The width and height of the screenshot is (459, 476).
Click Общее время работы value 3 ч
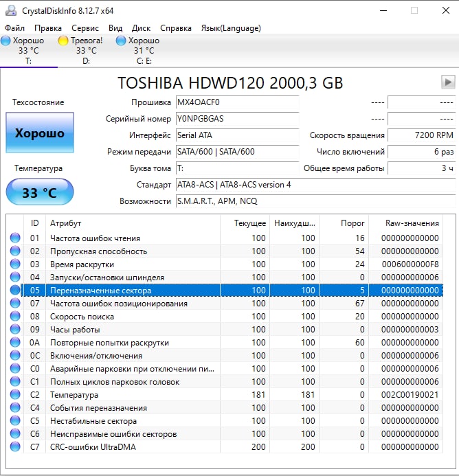(x=422, y=168)
